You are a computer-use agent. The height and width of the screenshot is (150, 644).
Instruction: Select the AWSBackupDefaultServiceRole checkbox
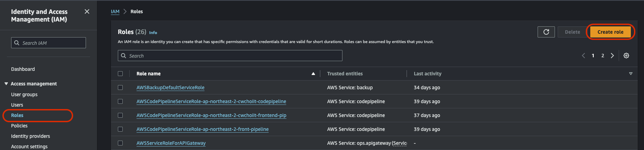click(x=120, y=87)
